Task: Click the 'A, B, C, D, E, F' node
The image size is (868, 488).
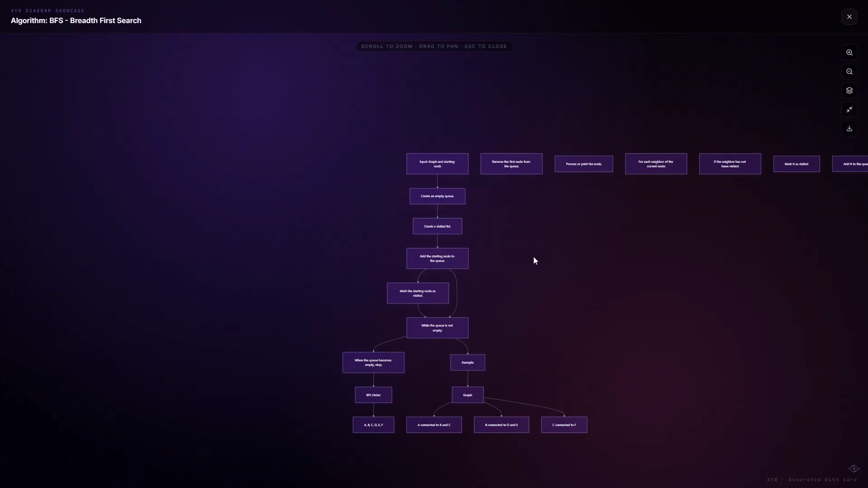Action: click(x=373, y=425)
